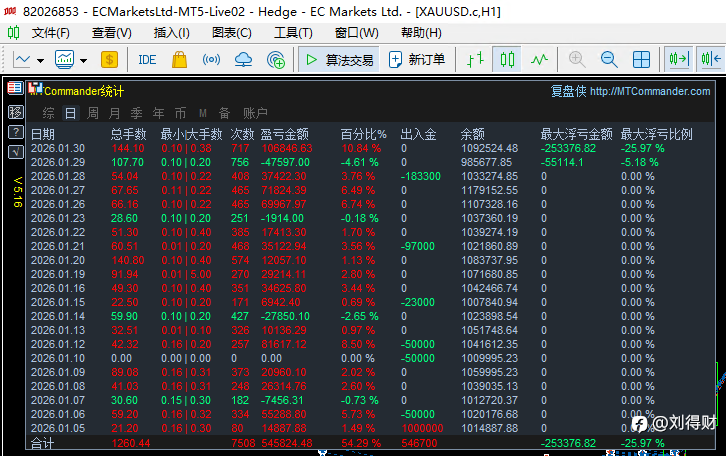Viewport: 726px width, 456px height.
Task: Click the Commander统计 panel logo icon
Action: pos(35,88)
